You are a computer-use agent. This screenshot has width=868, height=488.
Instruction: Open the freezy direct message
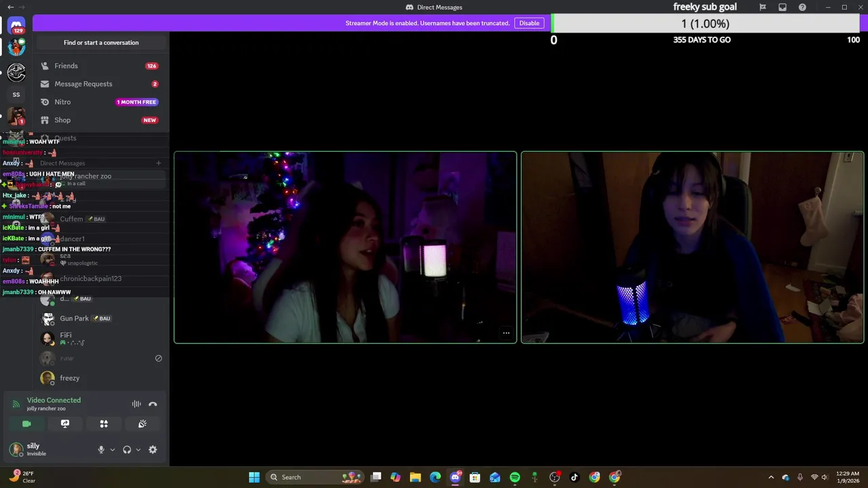coord(100,378)
